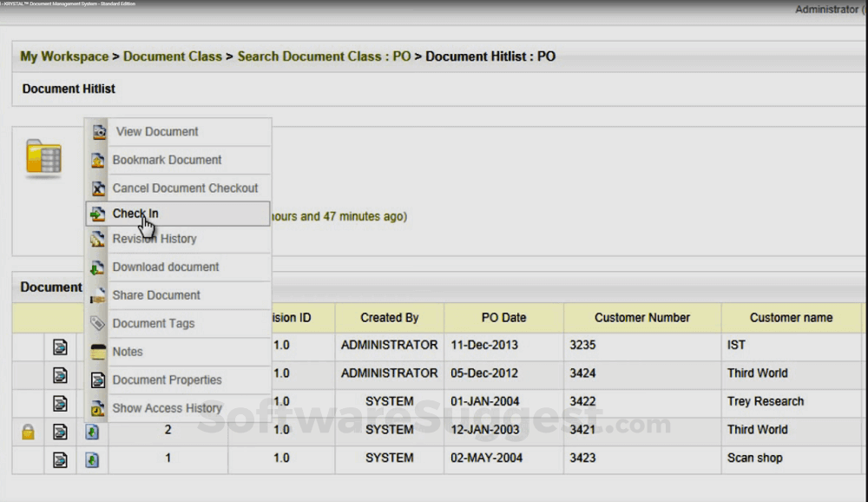Select Cancel Document Checkout menu entry

[185, 188]
